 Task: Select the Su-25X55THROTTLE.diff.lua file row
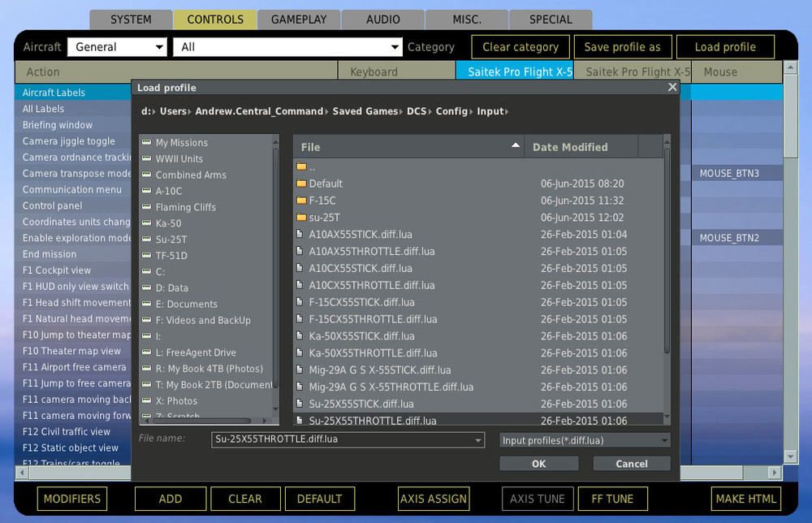(x=478, y=420)
